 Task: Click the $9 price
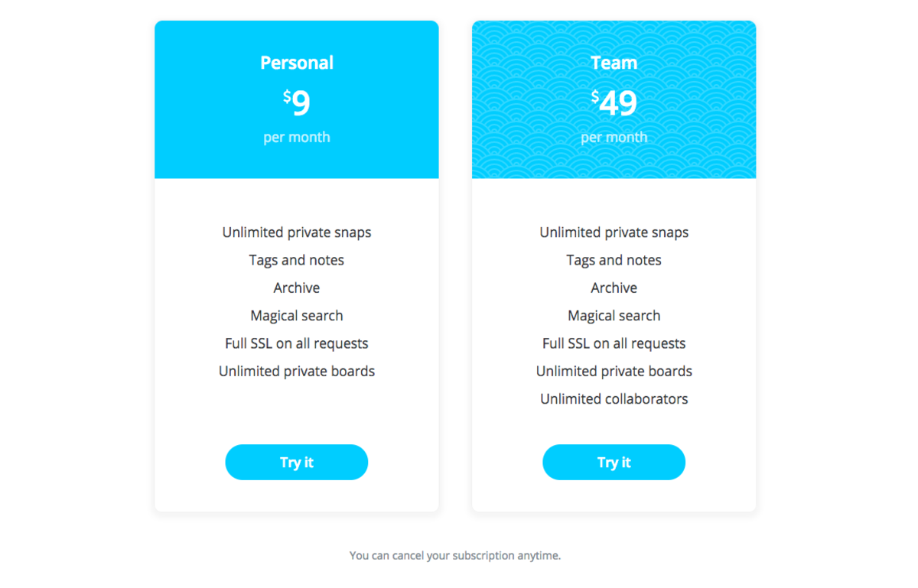(x=297, y=102)
